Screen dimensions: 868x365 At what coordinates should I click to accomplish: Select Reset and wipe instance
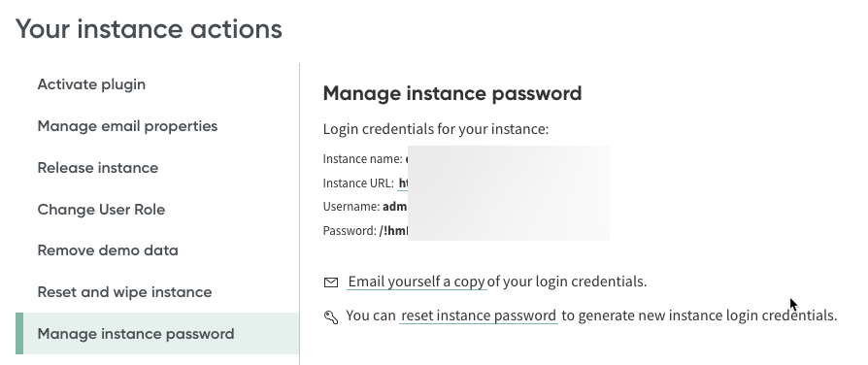point(124,292)
